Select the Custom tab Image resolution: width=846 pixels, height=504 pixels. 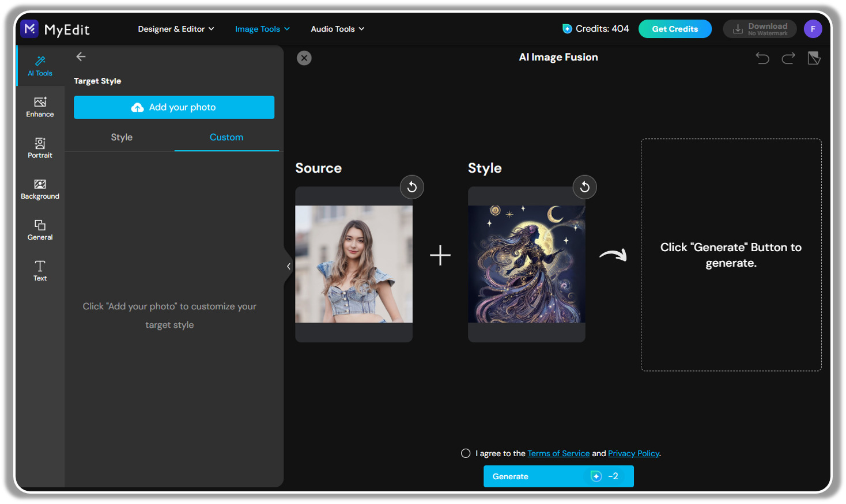coord(226,137)
